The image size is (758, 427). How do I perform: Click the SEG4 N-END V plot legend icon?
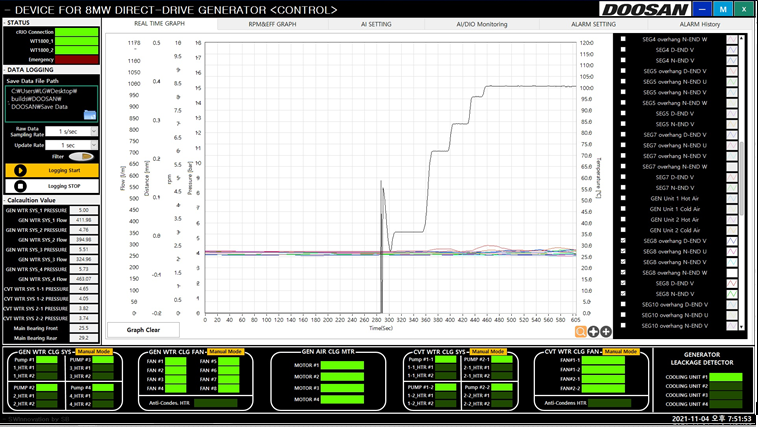pyautogui.click(x=730, y=61)
